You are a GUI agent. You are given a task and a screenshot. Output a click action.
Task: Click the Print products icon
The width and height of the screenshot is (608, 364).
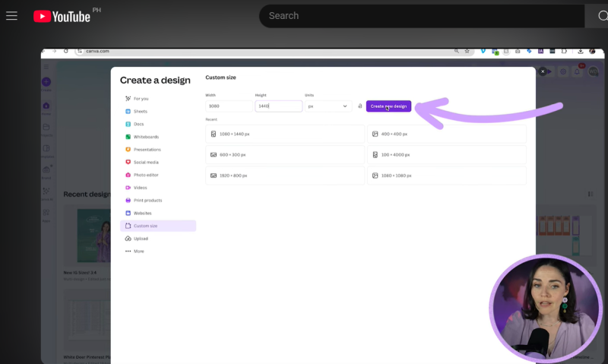[x=128, y=201]
